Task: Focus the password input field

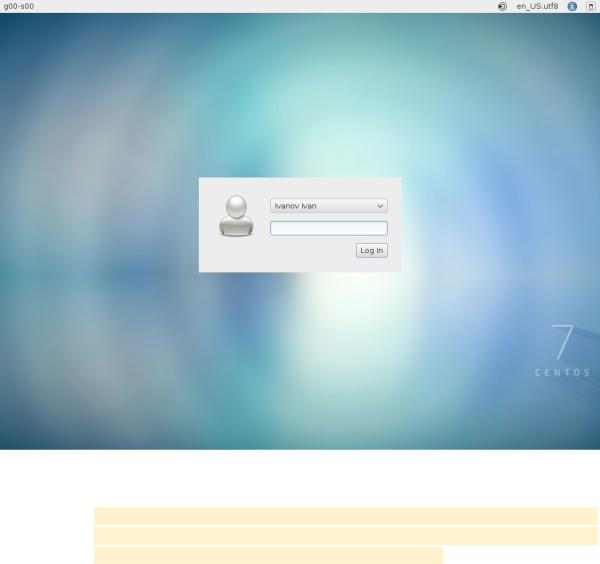Action: tap(329, 228)
